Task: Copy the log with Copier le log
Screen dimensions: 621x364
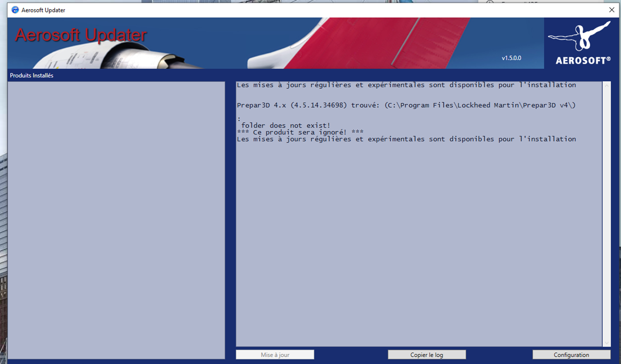Action: (x=426, y=354)
